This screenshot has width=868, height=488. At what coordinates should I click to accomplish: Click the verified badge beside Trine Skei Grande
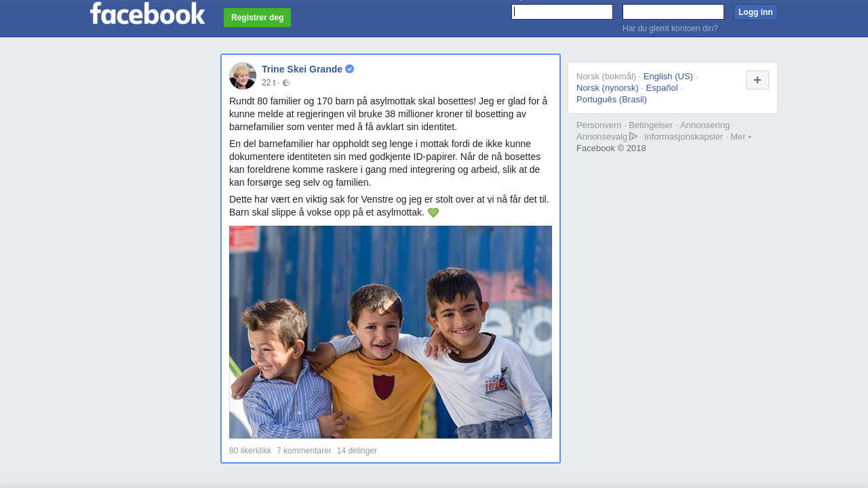pyautogui.click(x=350, y=69)
